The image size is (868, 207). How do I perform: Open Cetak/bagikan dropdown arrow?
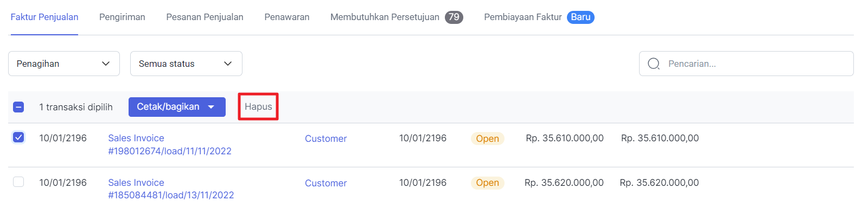click(211, 107)
